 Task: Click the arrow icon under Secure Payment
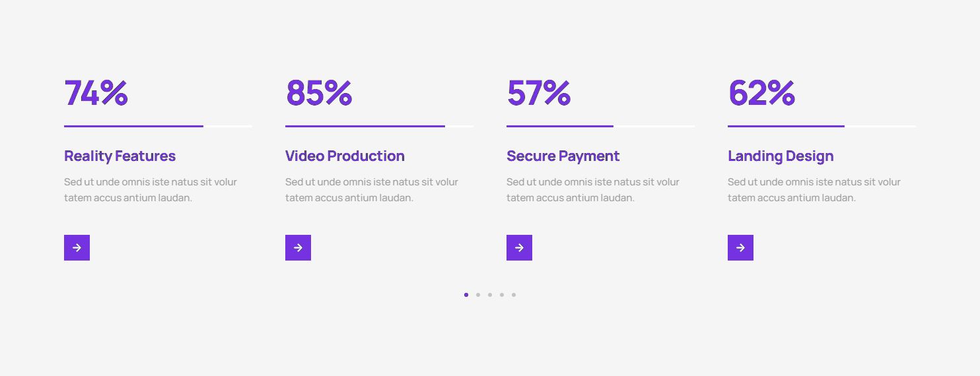pyautogui.click(x=519, y=247)
